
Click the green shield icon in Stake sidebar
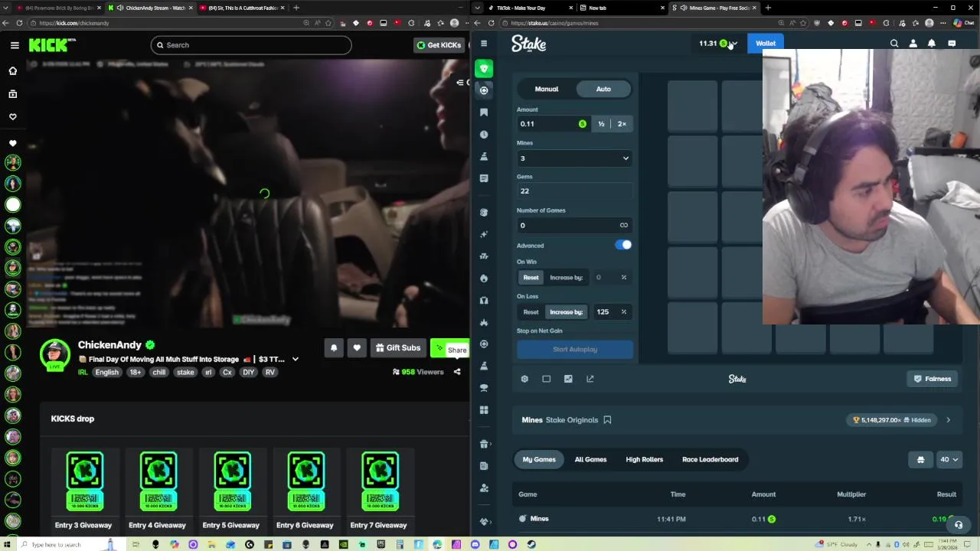[x=484, y=69]
